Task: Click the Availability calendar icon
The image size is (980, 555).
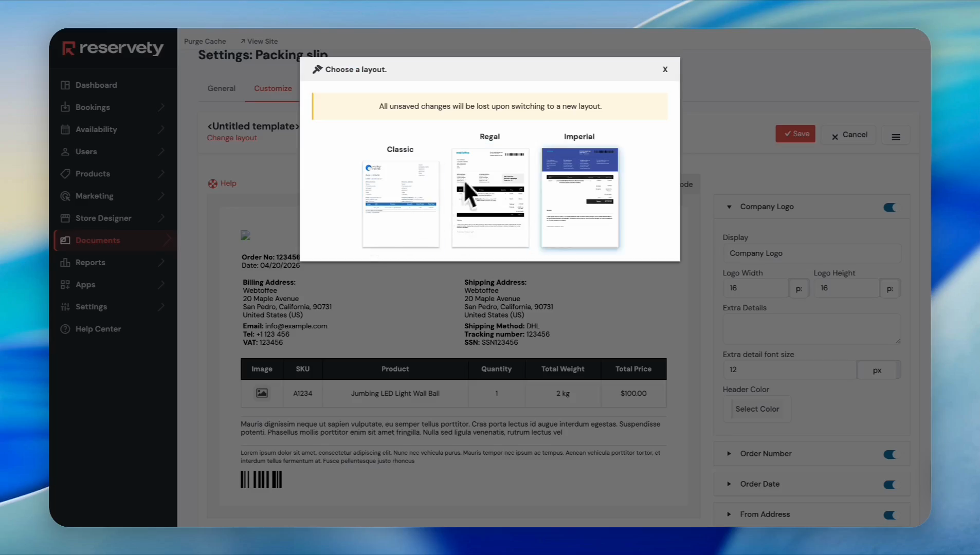Action: [65, 129]
